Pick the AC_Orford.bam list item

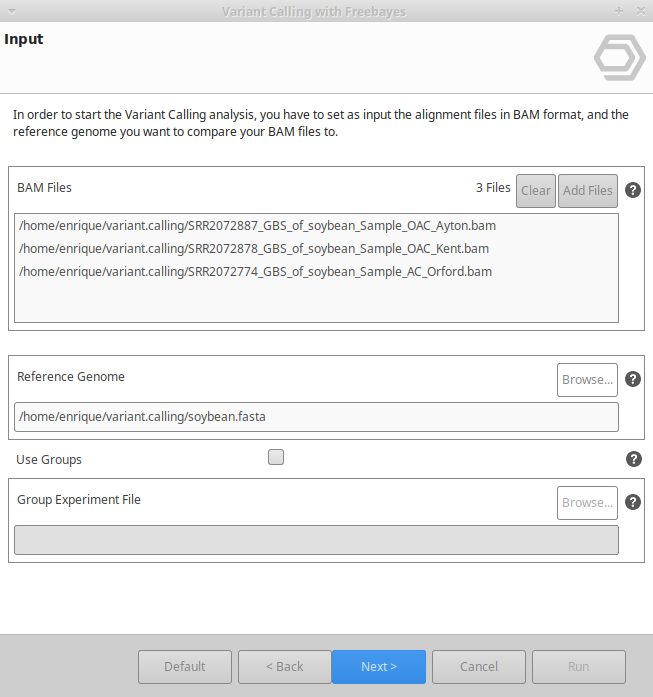pos(255,271)
